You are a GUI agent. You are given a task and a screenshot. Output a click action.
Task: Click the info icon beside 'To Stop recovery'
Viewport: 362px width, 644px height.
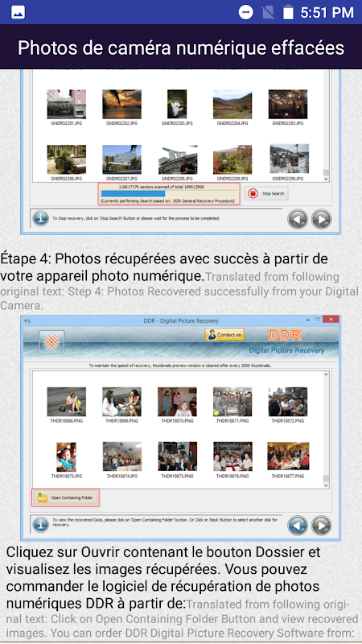point(41,218)
